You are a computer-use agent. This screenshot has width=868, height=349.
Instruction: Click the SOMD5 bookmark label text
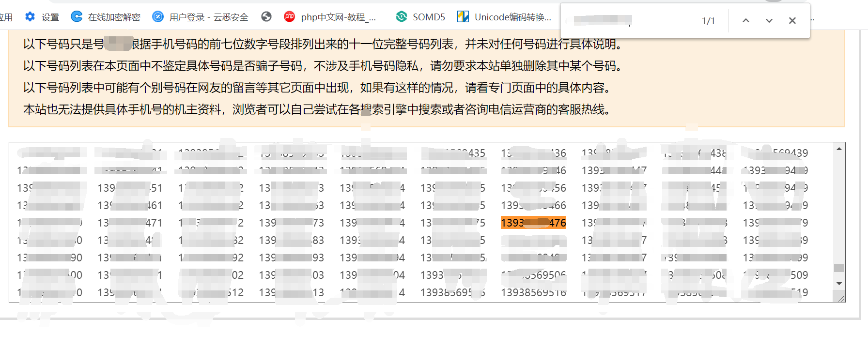tap(429, 17)
